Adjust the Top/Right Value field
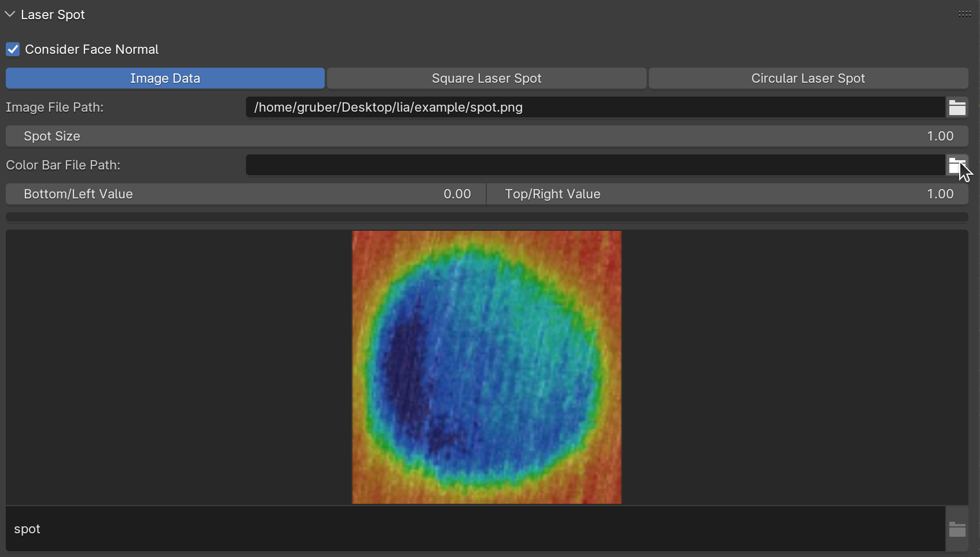This screenshot has height=557, width=980. [728, 194]
